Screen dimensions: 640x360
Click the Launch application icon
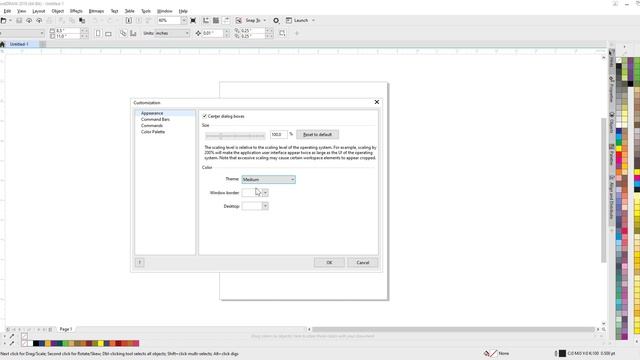289,20
